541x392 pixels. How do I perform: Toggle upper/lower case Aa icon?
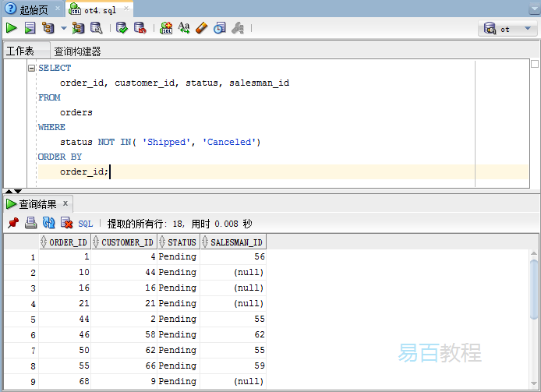tap(184, 28)
